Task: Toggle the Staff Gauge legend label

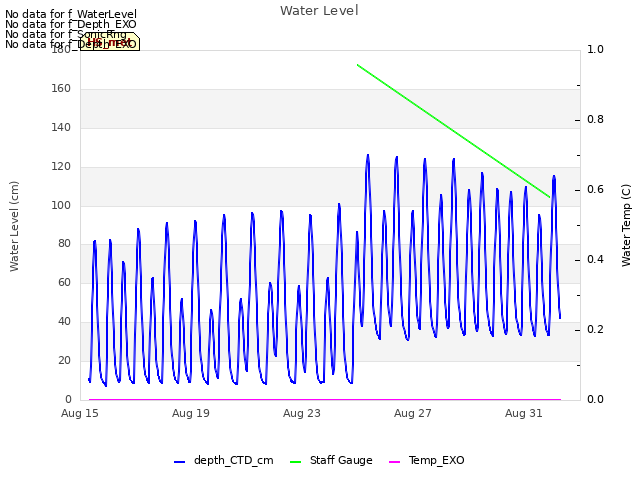Action: (x=341, y=460)
